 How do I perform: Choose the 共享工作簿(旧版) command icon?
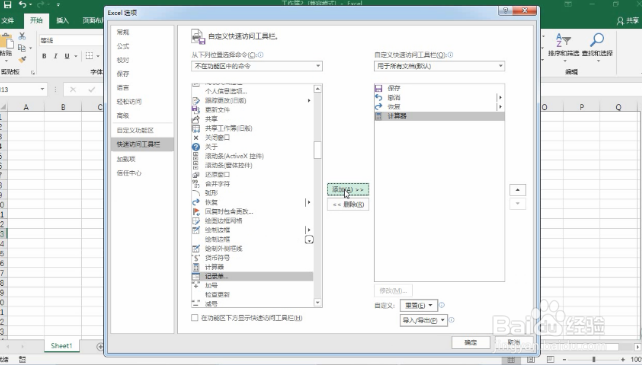pos(196,128)
